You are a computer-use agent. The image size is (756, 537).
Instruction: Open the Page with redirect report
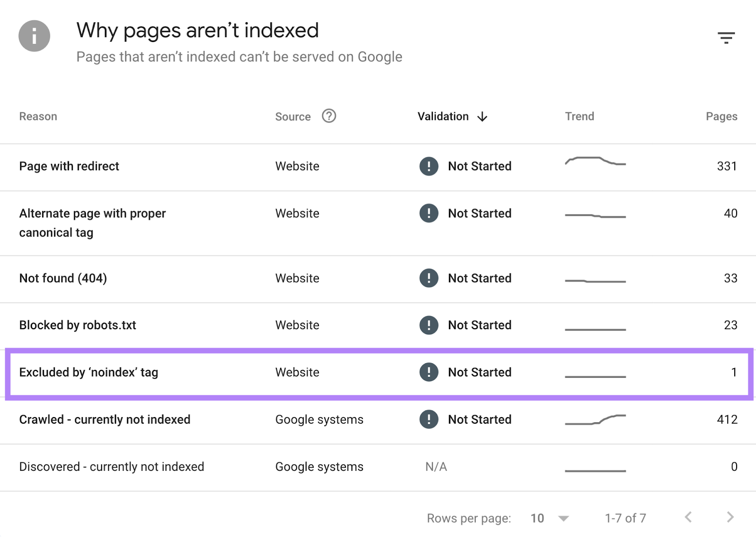[x=69, y=166]
